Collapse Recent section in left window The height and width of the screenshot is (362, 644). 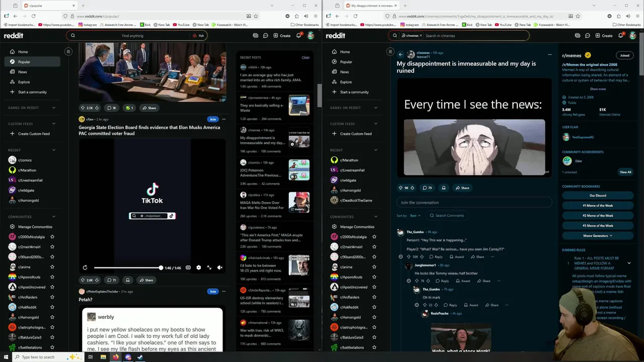click(x=54, y=150)
